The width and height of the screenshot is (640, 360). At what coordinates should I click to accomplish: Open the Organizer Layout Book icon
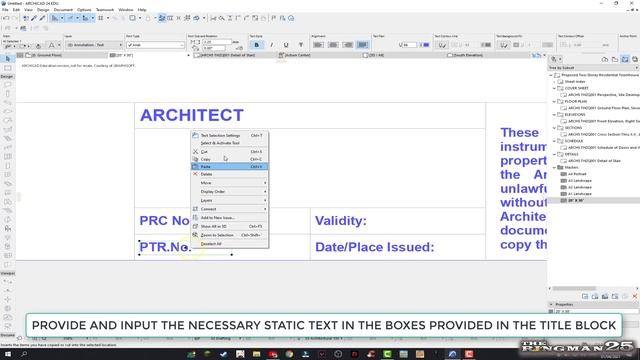[x=625, y=60]
